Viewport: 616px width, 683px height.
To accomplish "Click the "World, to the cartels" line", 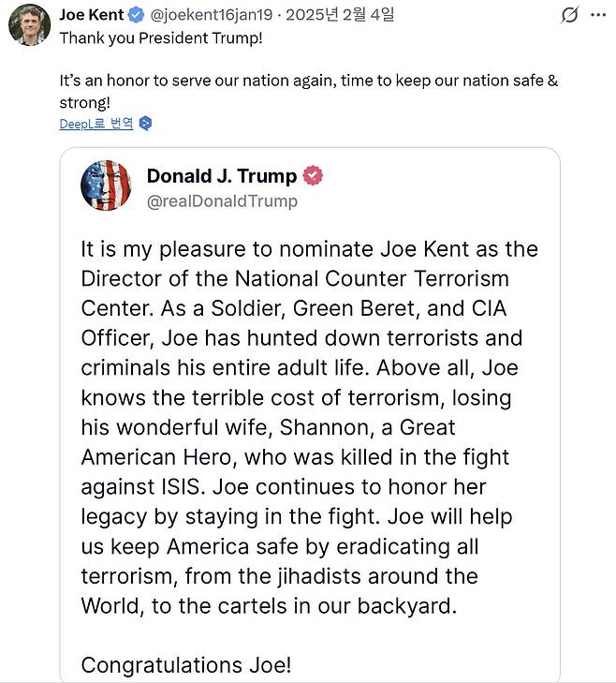I will coord(269,604).
